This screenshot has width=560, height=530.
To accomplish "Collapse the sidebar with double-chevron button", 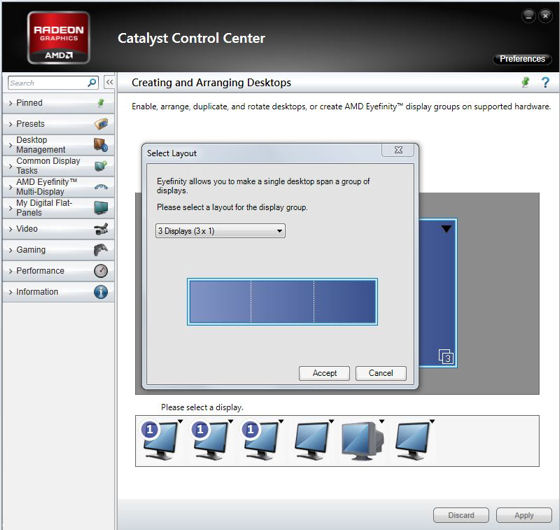I will [109, 82].
